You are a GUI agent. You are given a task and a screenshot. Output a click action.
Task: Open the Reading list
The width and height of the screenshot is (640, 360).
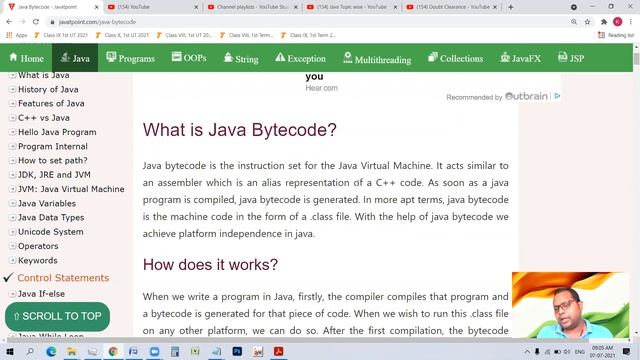click(616, 35)
